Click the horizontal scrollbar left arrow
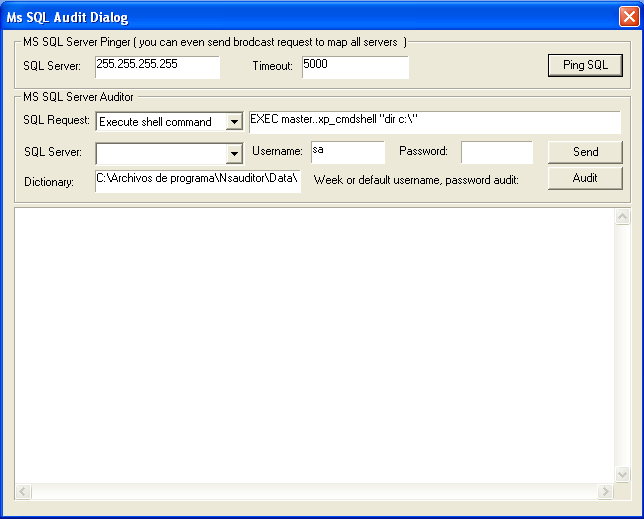Screen dimensions: 644x519 coord(23,491)
